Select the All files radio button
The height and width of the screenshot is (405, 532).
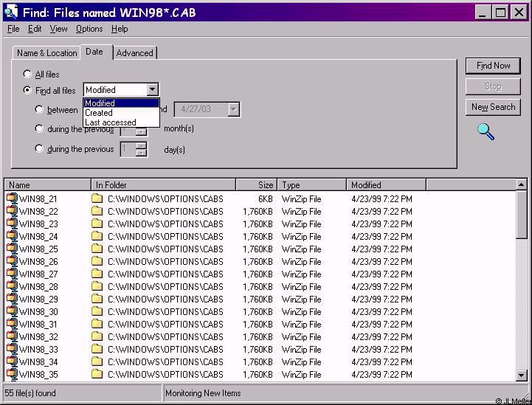click(x=27, y=74)
